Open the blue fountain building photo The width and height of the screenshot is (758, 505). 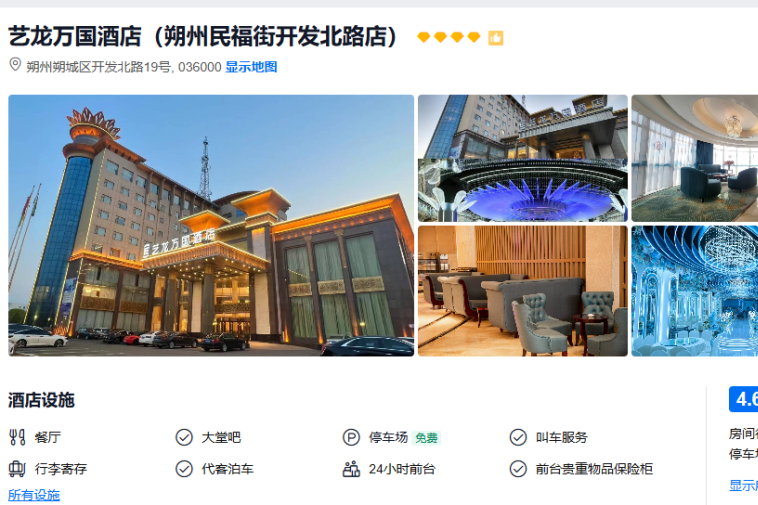point(523,159)
